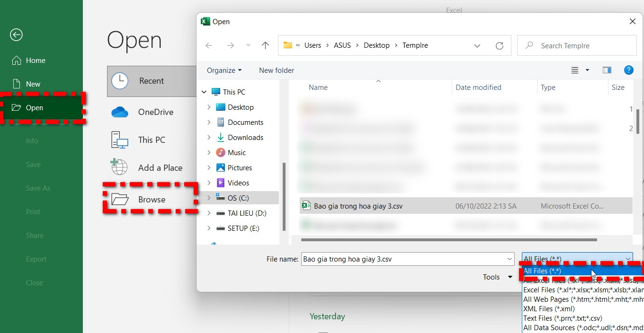
Task: Open the Home page in Excel sidebar
Action: tap(29, 61)
